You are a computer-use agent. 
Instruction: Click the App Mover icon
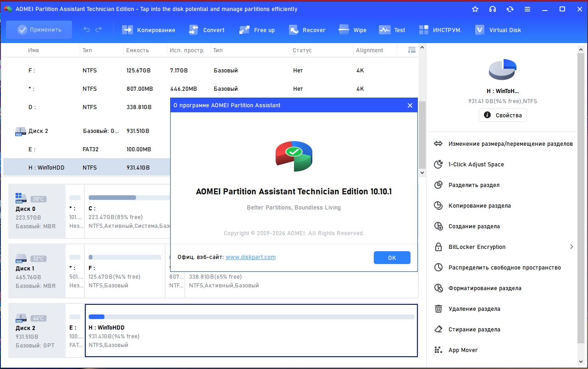click(x=438, y=350)
